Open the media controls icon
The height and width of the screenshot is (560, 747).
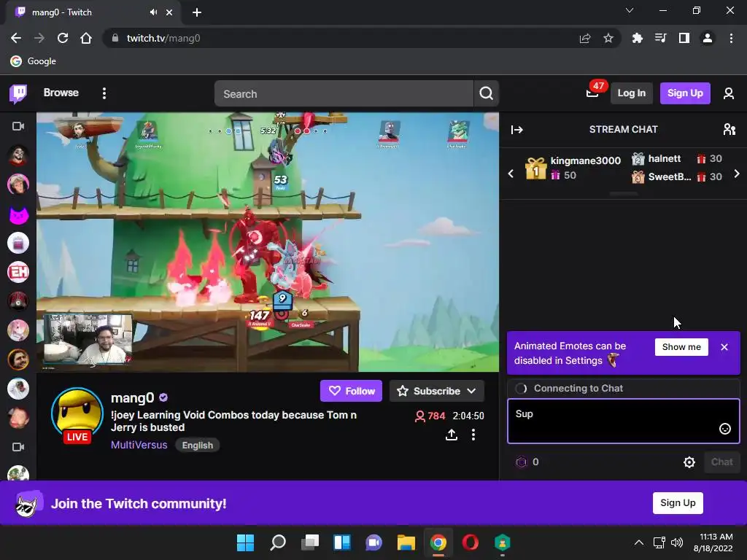pos(660,38)
